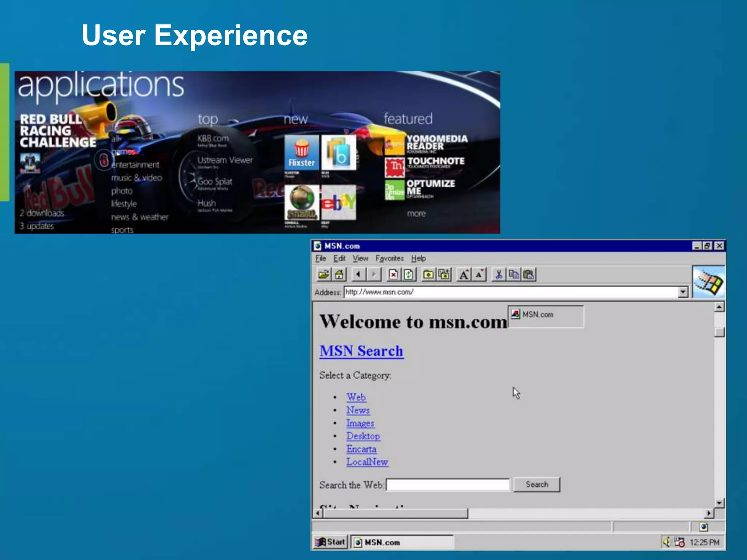Screen dimensions: 747x560
Task: Click the vertical scrollbar down arrow
Action: (x=719, y=503)
